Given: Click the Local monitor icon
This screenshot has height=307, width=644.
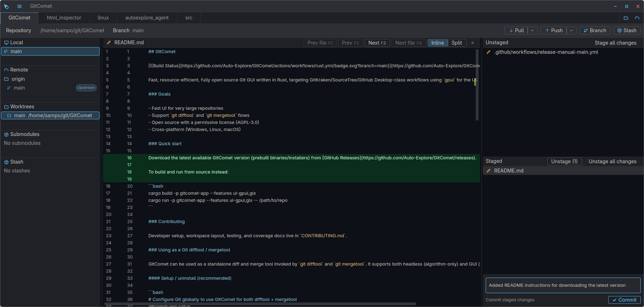Looking at the screenshot, I should (6, 42).
